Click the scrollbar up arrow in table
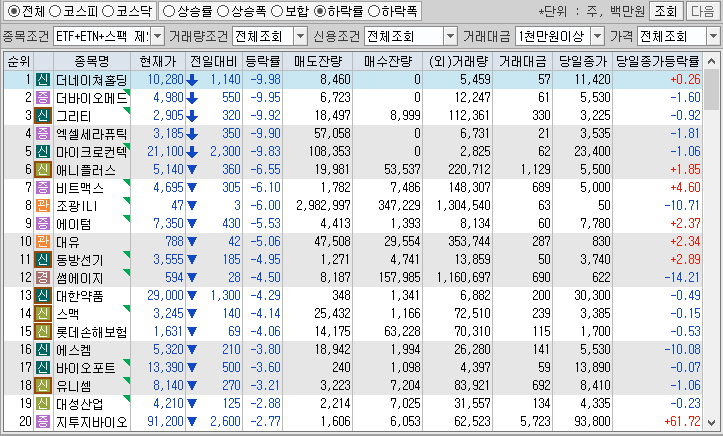Viewport: 723px width, 436px height. click(x=711, y=60)
